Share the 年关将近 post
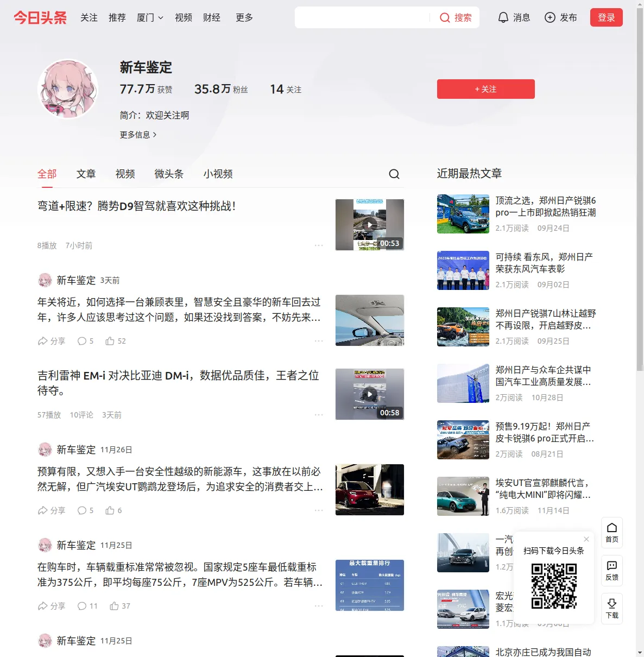This screenshot has height=657, width=644. 52,341
